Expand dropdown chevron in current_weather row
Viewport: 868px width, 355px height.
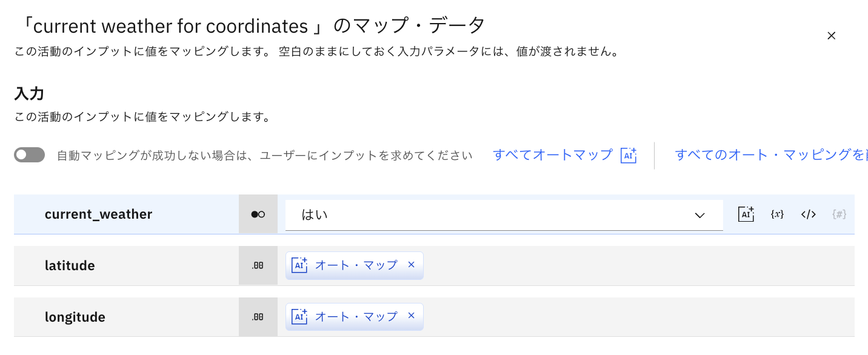point(699,215)
